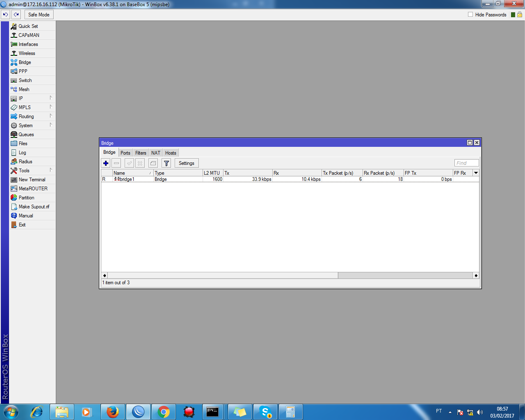Click the filter funnel button
525x420 pixels.
click(167, 163)
